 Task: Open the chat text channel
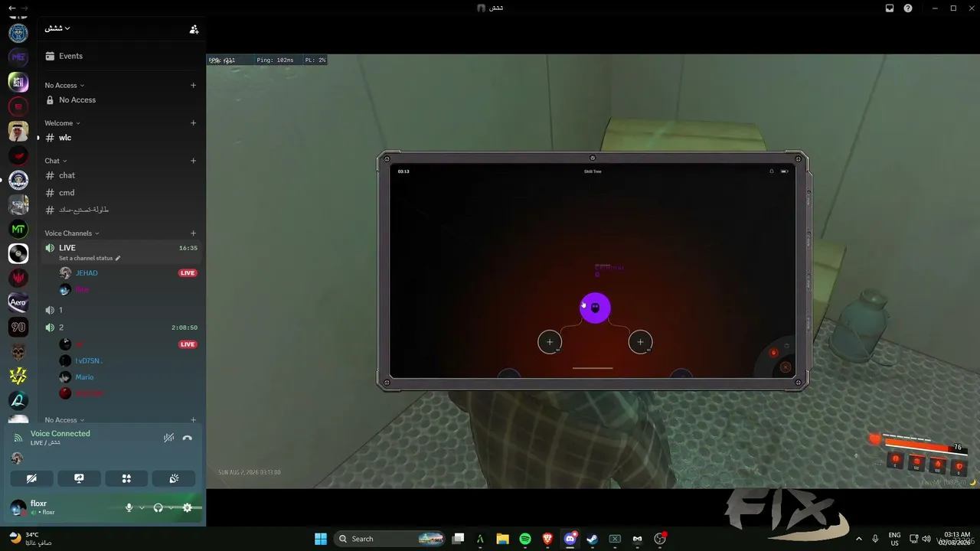(121, 175)
